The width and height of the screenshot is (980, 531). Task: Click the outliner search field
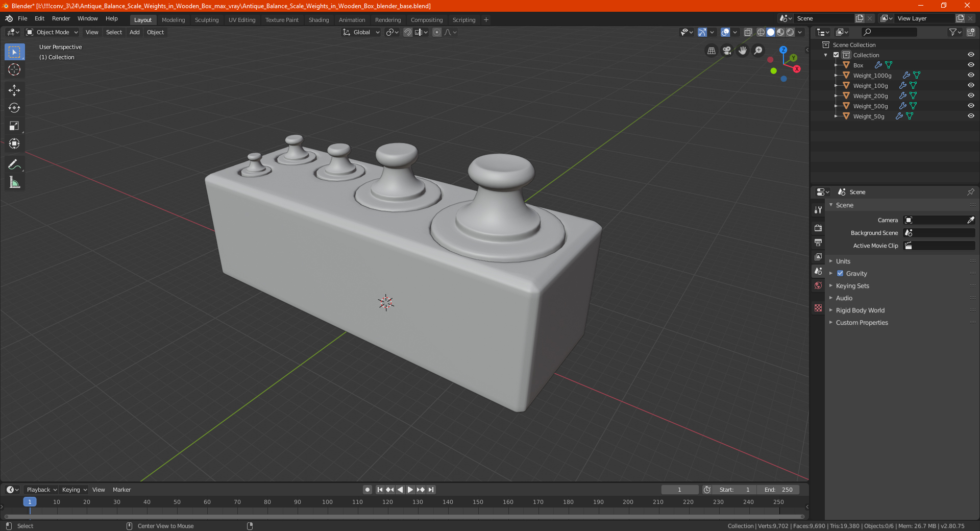[889, 32]
